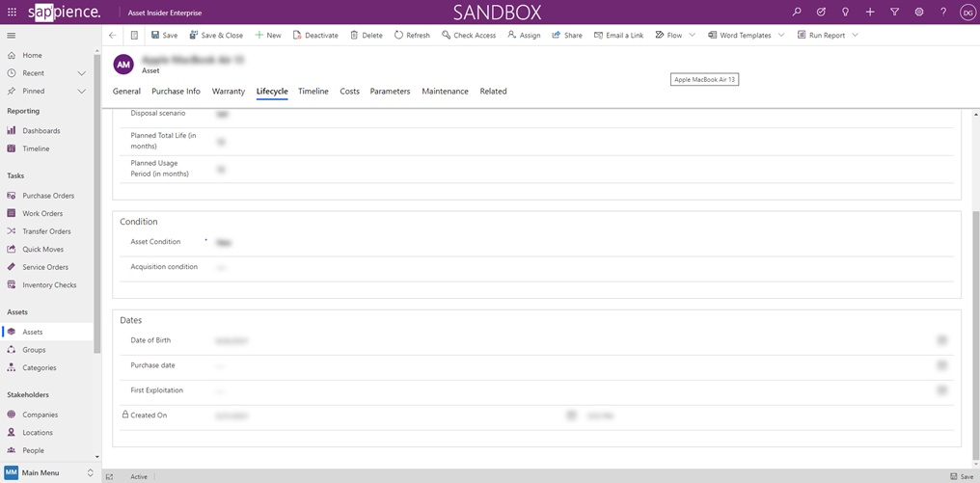Open the Flow dropdown arrow
The image size is (980, 483).
[x=693, y=36]
